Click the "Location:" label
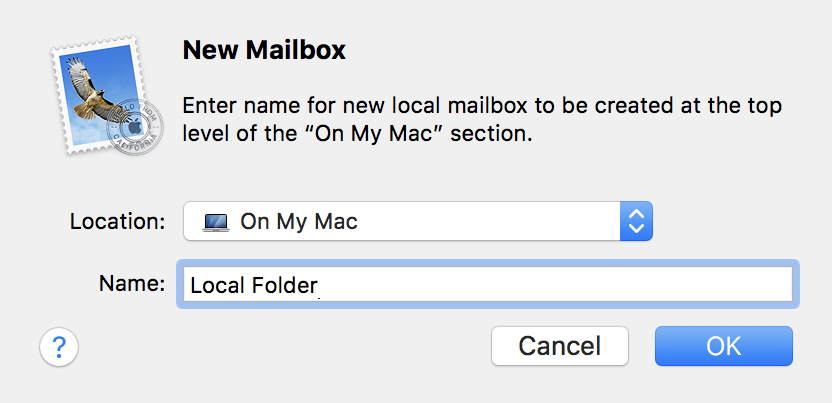 (x=117, y=222)
